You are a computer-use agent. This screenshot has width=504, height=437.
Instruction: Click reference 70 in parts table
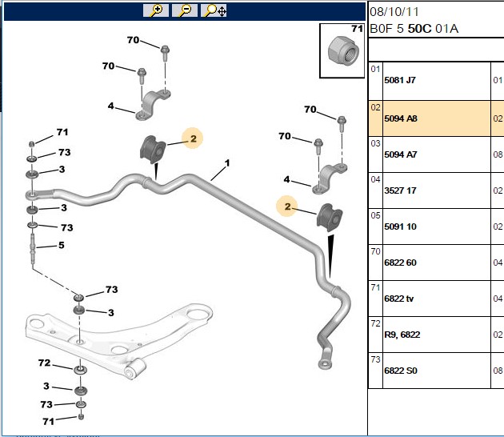[375, 251]
